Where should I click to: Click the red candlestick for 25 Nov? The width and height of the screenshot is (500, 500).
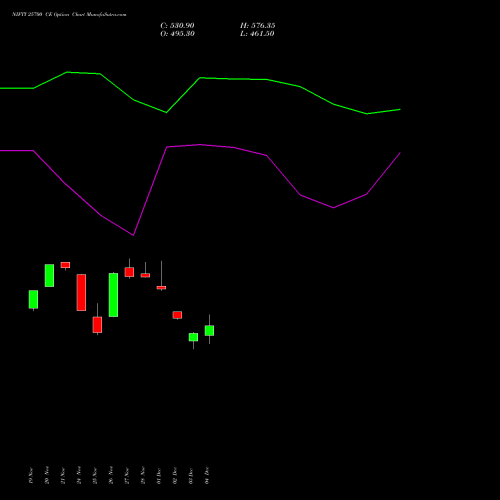[97, 325]
